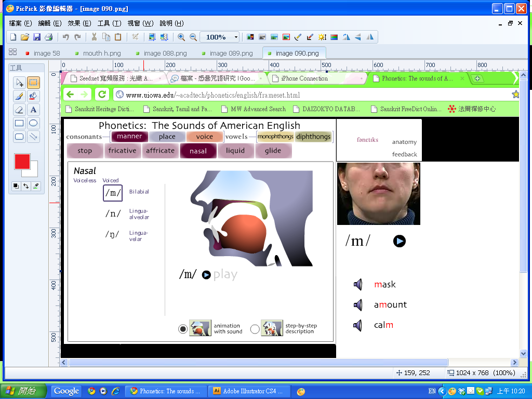
Task: Select the Eraser tool
Action: coord(19,110)
